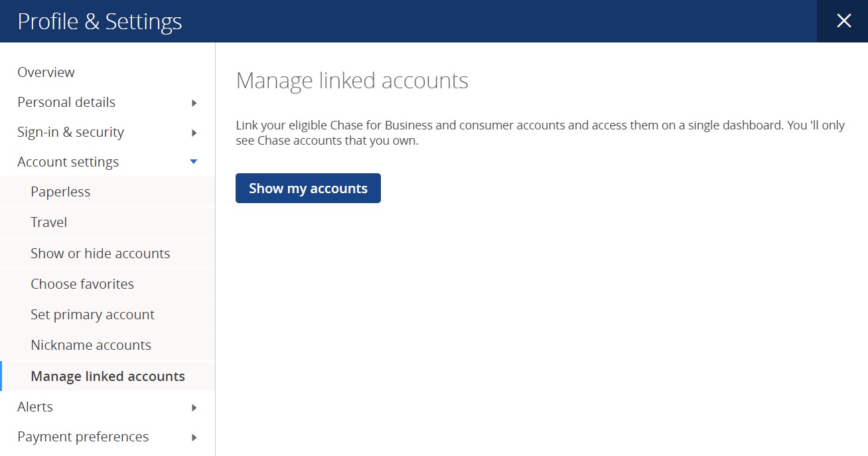Expand the Sign-in & security section
Viewport: 868px width, 456px height.
(x=70, y=131)
